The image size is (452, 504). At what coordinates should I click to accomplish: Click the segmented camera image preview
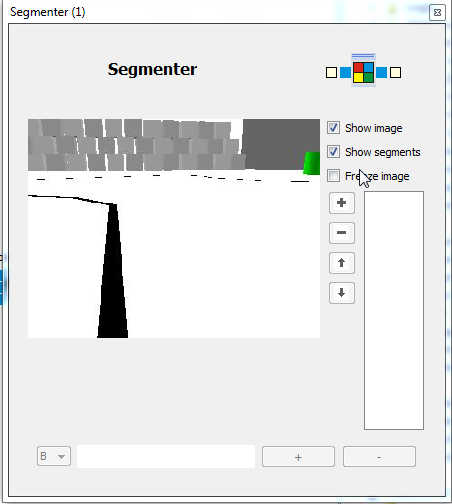[174, 228]
